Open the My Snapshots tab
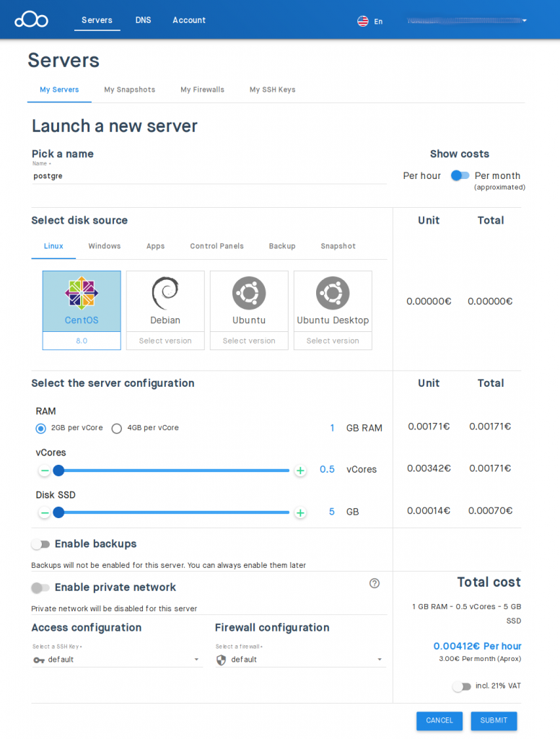Viewport: 560px width, 739px height. (130, 89)
